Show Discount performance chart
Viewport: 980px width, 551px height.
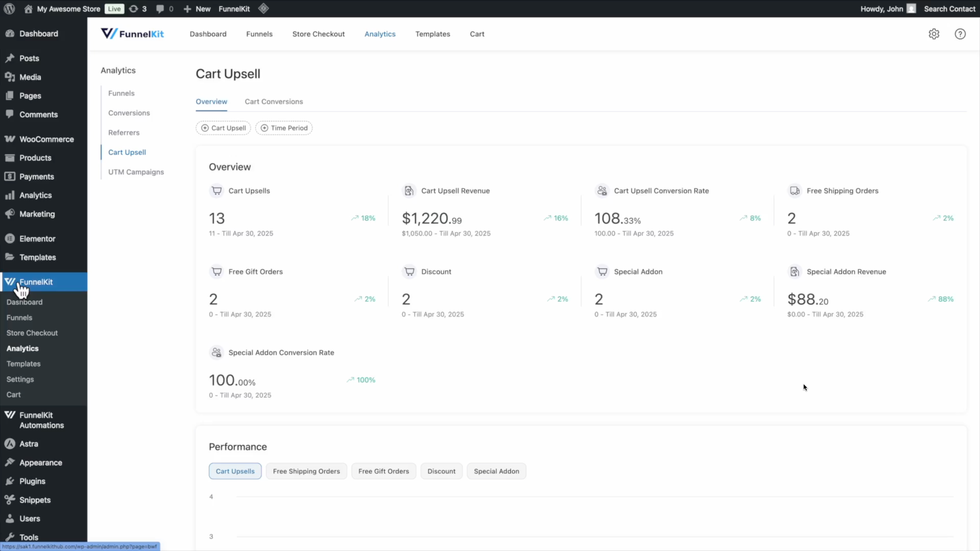tap(441, 471)
